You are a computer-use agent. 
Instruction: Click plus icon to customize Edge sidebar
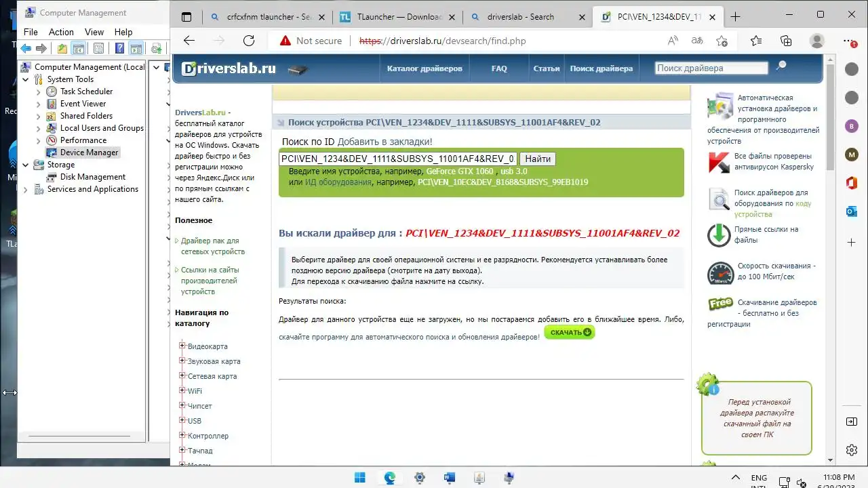coord(852,242)
